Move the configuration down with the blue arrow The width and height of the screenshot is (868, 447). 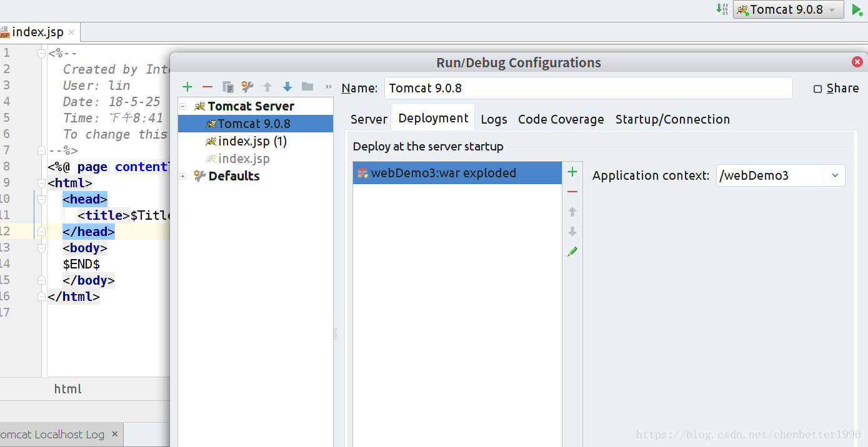point(287,87)
